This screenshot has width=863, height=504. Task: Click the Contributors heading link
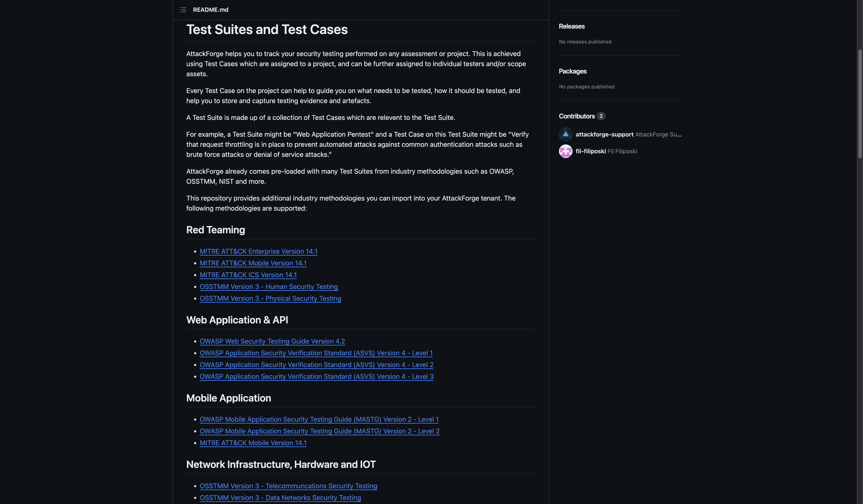point(577,116)
